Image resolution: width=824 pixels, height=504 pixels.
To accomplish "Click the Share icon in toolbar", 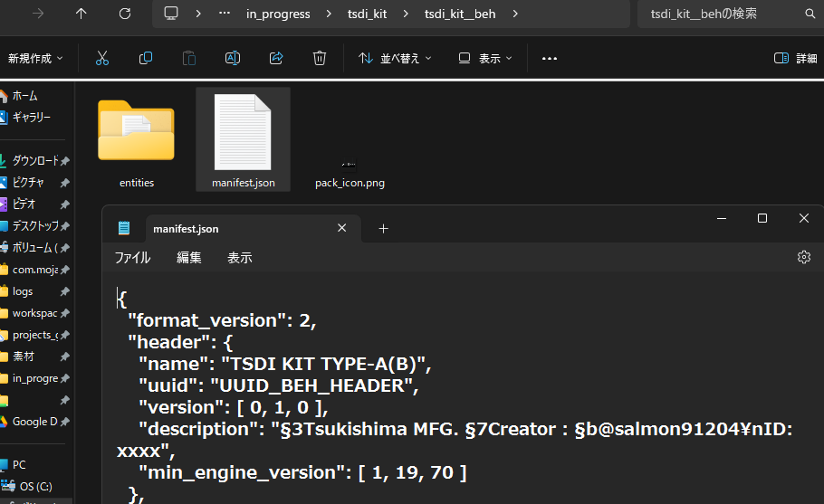I will click(x=276, y=58).
